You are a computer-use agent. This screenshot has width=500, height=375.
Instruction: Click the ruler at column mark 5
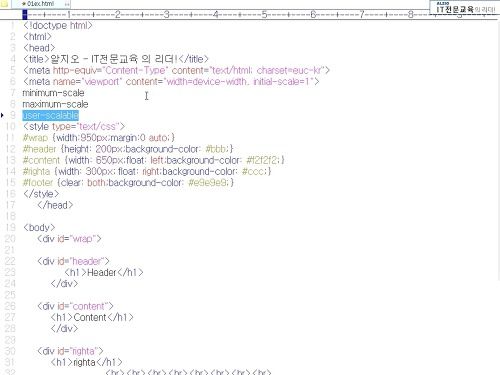(x=264, y=14)
